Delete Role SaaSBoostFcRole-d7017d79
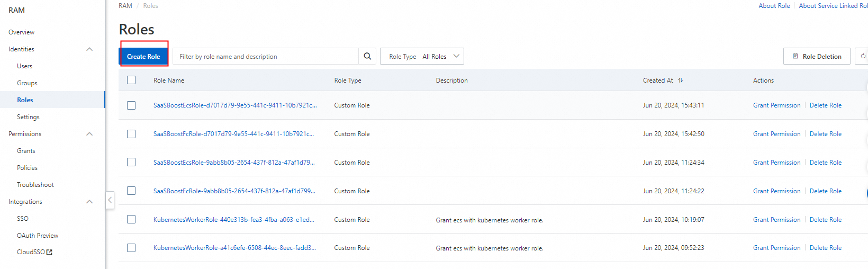The height and width of the screenshot is (269, 868). pos(825,134)
